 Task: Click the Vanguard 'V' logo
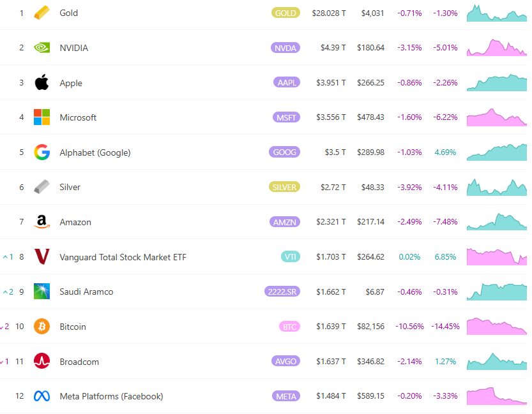click(42, 256)
